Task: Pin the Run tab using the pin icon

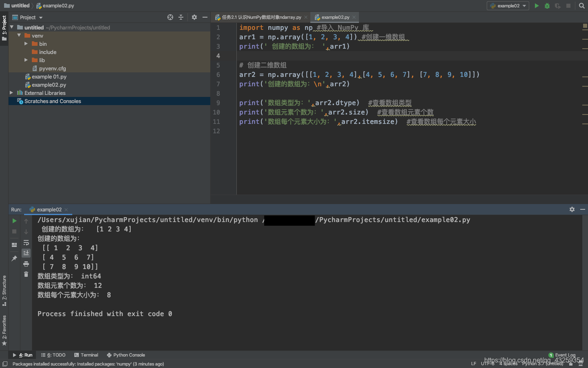Action: tap(14, 258)
